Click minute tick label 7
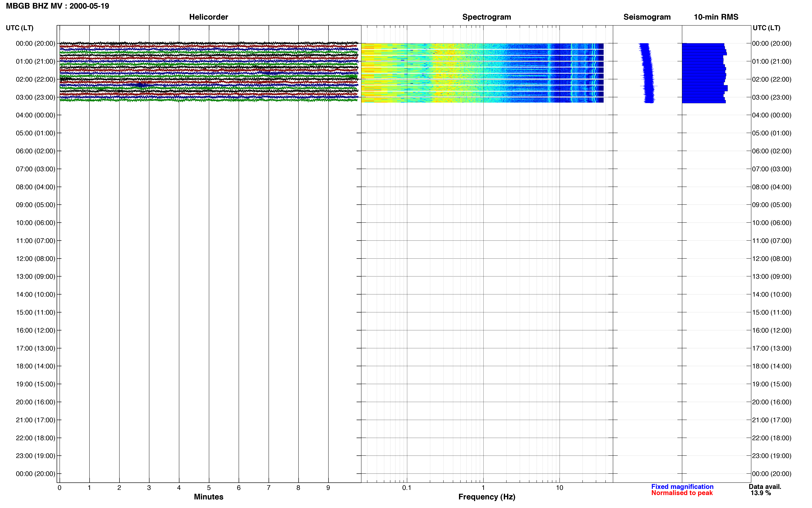Image resolution: width=812 pixels, height=508 pixels. [269, 488]
